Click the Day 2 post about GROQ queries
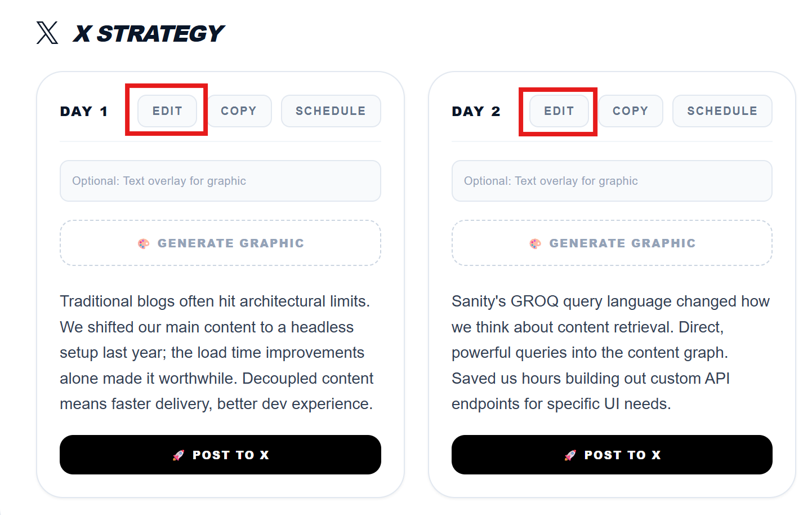 610,353
